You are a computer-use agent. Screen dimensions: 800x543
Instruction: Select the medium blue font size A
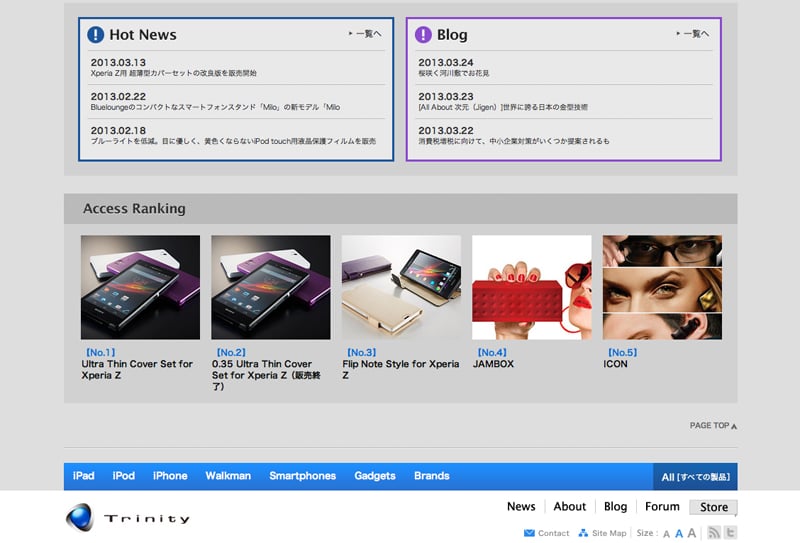679,534
